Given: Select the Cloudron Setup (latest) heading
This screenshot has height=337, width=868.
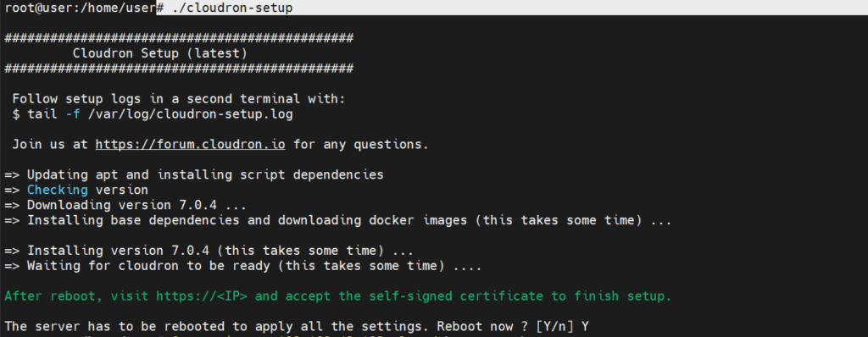Looking at the screenshot, I should 160,53.
